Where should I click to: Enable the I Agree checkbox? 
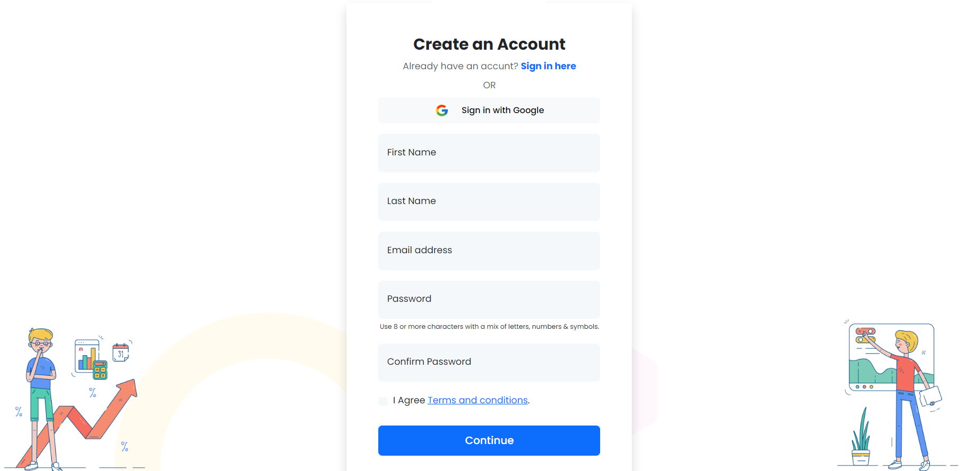point(382,401)
